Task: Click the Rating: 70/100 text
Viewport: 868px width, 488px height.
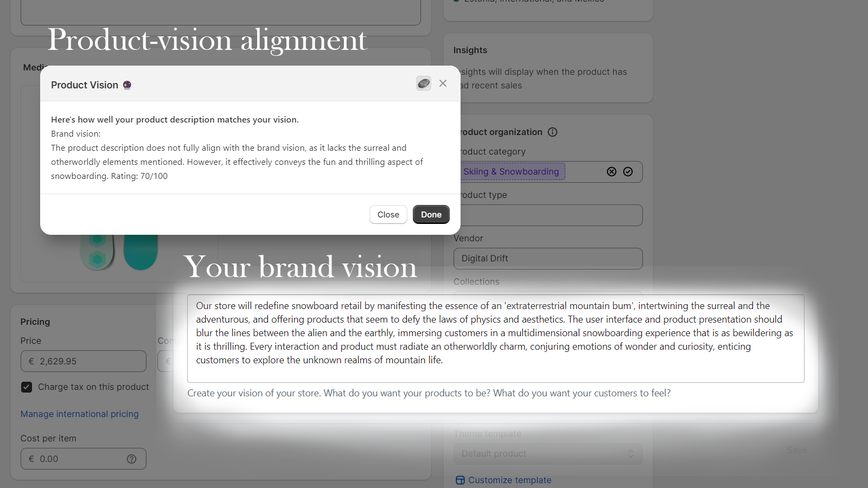Action: coord(139,176)
